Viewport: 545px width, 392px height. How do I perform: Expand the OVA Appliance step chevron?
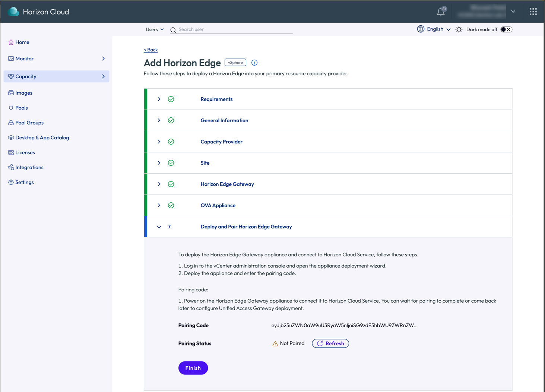click(x=159, y=205)
